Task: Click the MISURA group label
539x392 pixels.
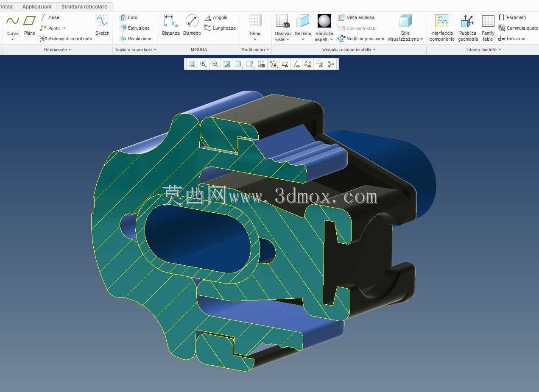Action: 199,50
